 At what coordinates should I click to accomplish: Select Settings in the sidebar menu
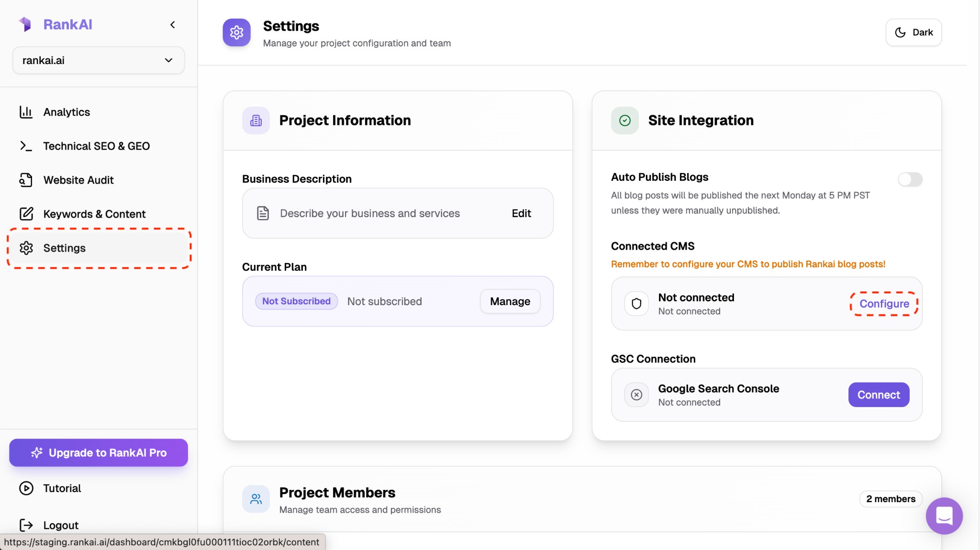tap(64, 248)
